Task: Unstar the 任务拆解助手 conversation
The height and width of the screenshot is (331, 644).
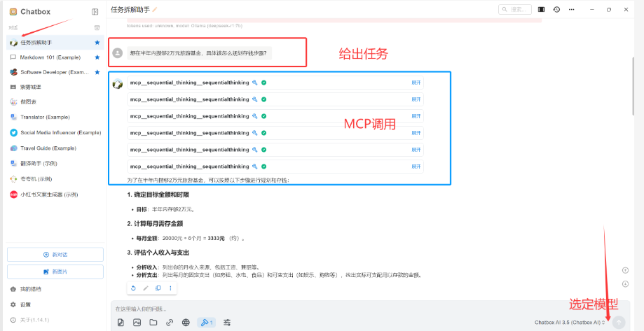Action: [97, 42]
